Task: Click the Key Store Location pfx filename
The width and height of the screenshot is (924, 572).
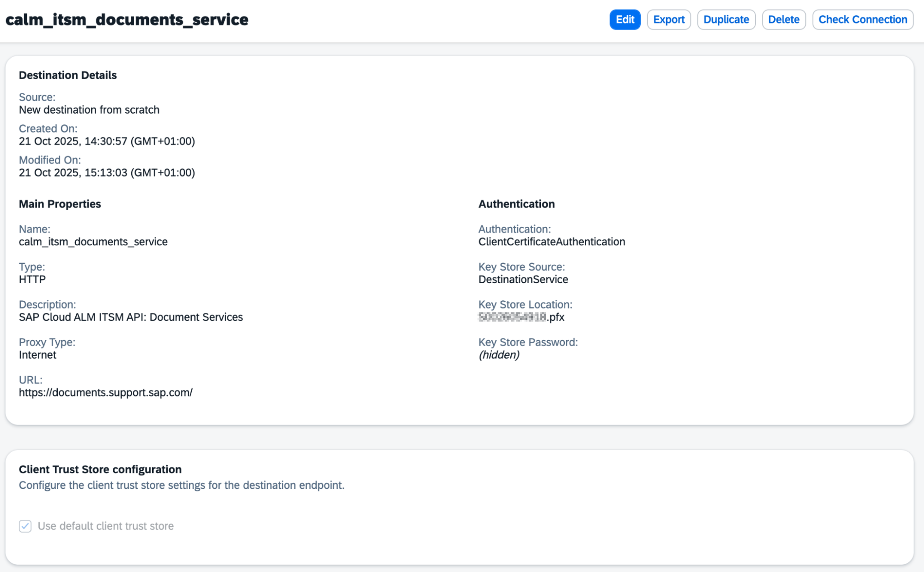Action: point(521,317)
